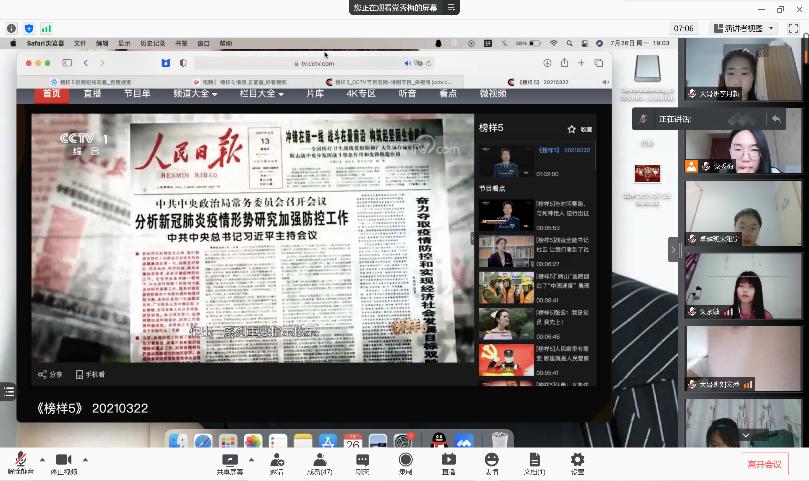Click 手机看 under the video
The height and width of the screenshot is (481, 809).
pyautogui.click(x=90, y=374)
